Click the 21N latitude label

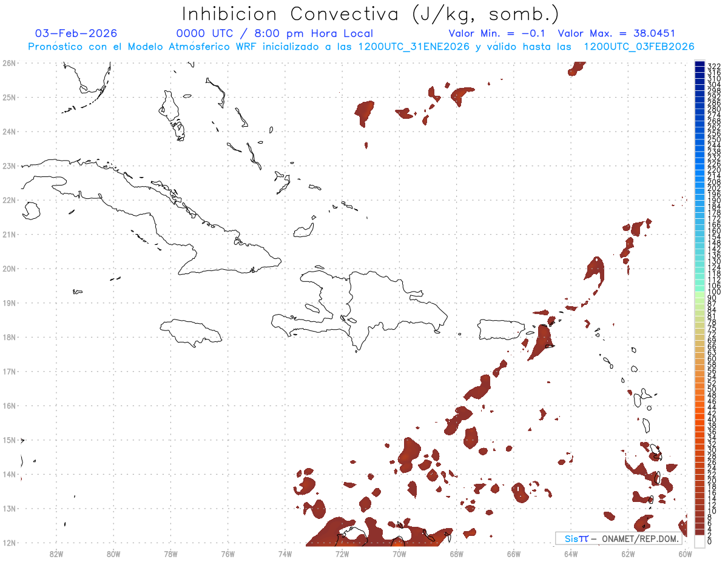[x=8, y=234]
